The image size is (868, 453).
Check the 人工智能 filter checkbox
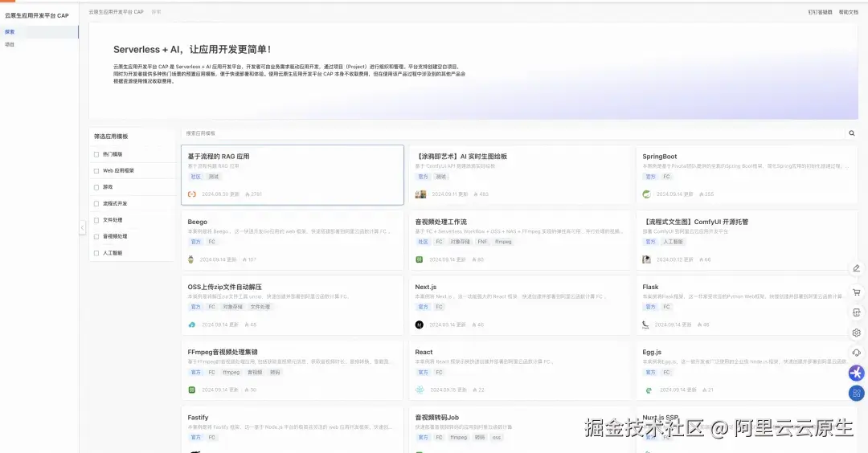point(96,253)
